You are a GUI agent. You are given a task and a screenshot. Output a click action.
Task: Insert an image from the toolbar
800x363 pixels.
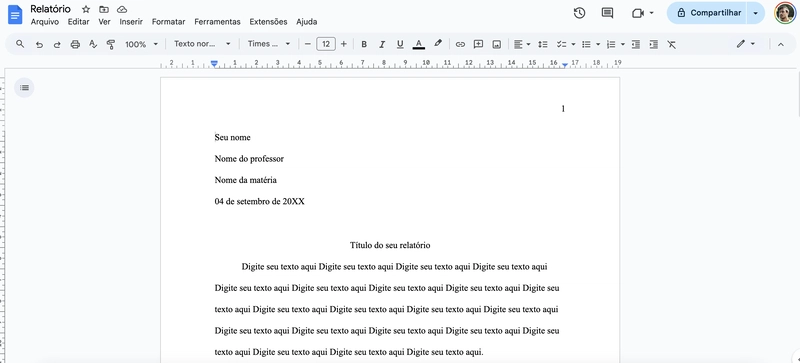[x=496, y=44]
